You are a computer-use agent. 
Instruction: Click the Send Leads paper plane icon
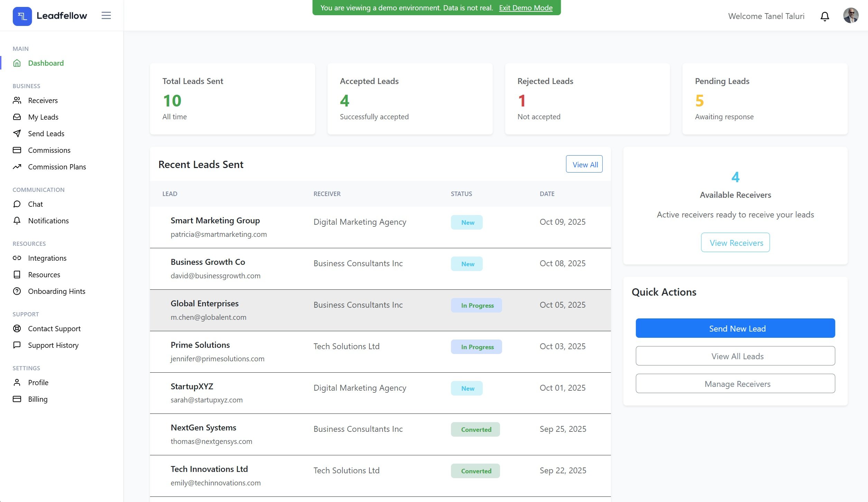pos(17,133)
